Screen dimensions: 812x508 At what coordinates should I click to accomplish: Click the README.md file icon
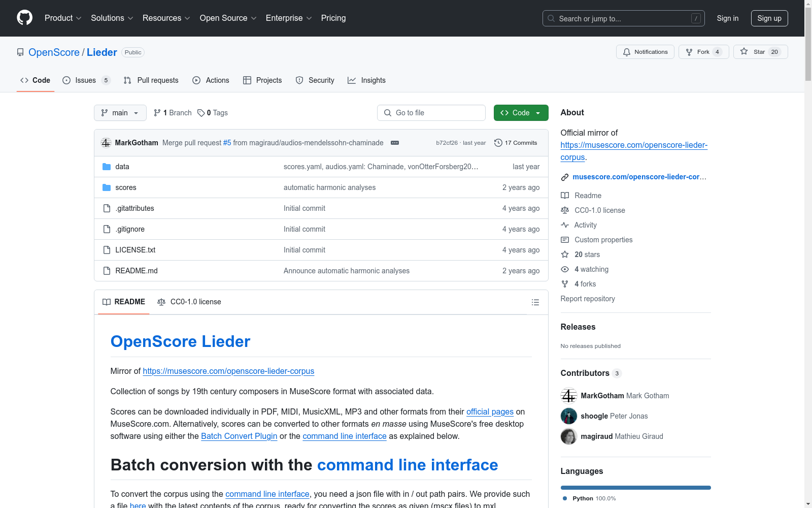tap(107, 271)
